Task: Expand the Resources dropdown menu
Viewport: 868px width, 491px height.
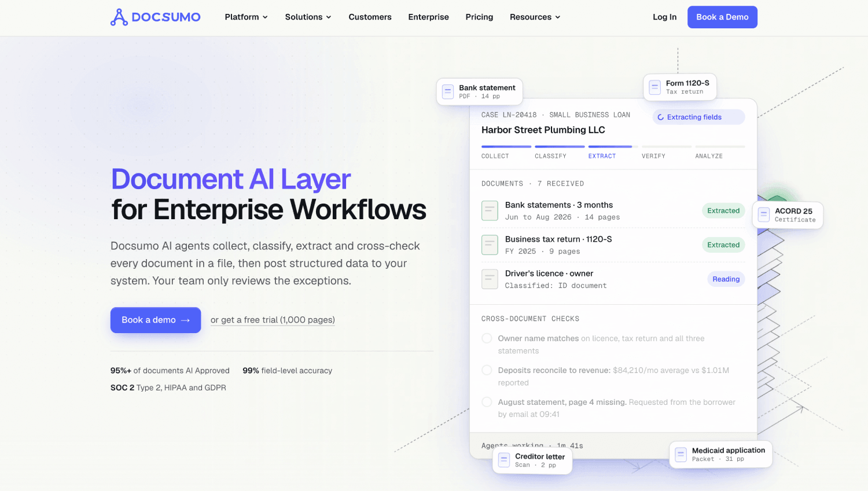Action: click(x=535, y=17)
